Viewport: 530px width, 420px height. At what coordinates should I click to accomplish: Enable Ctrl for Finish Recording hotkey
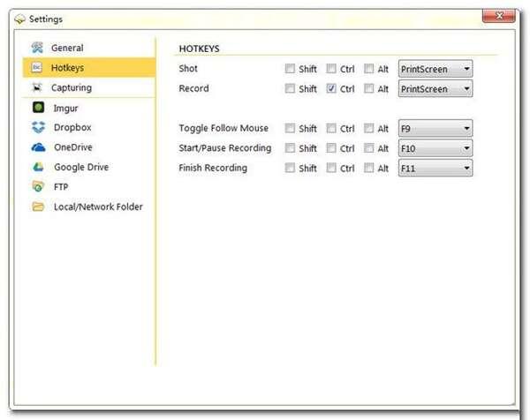330,169
